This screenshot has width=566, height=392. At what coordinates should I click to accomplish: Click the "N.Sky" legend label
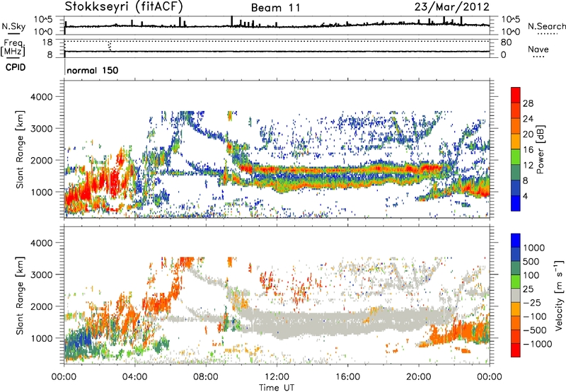[13, 26]
